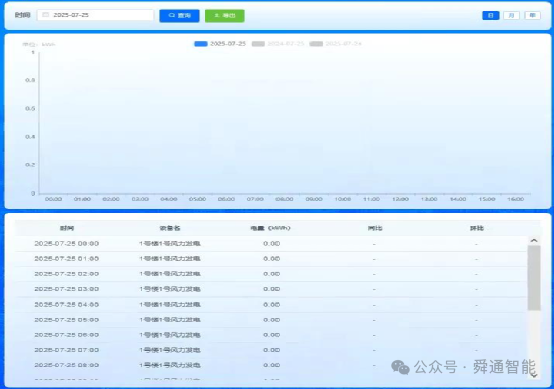Click the 电量 (kWh) column header
This screenshot has height=389, width=554.
click(x=270, y=228)
